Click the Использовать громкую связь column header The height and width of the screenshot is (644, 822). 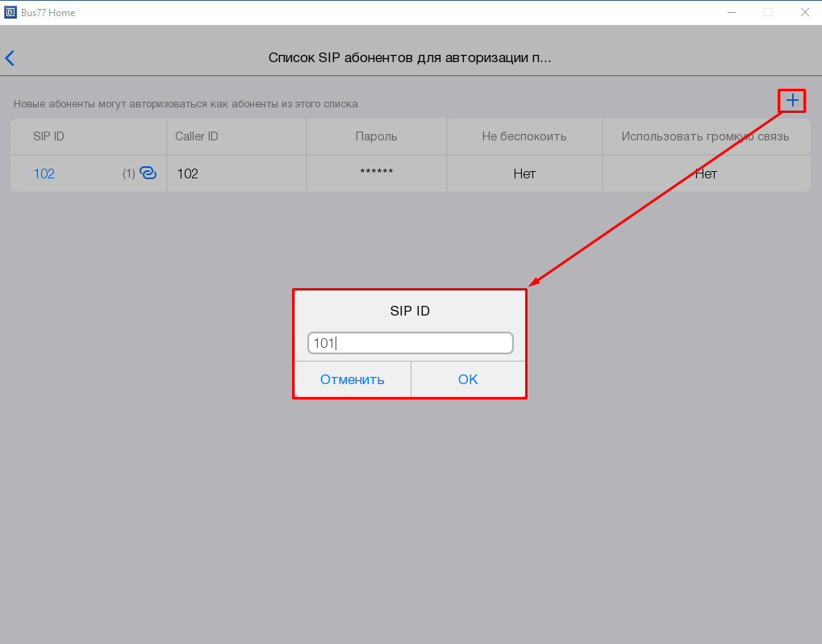coord(705,136)
